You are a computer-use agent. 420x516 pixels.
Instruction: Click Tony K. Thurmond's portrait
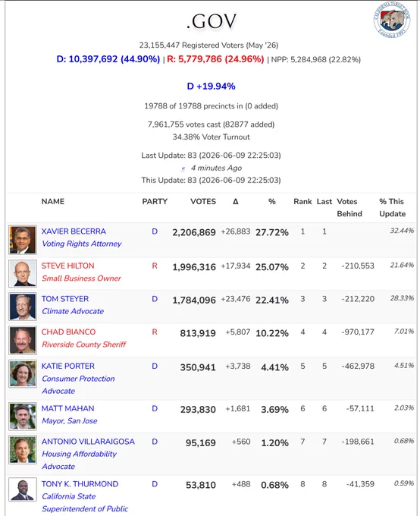point(23,489)
